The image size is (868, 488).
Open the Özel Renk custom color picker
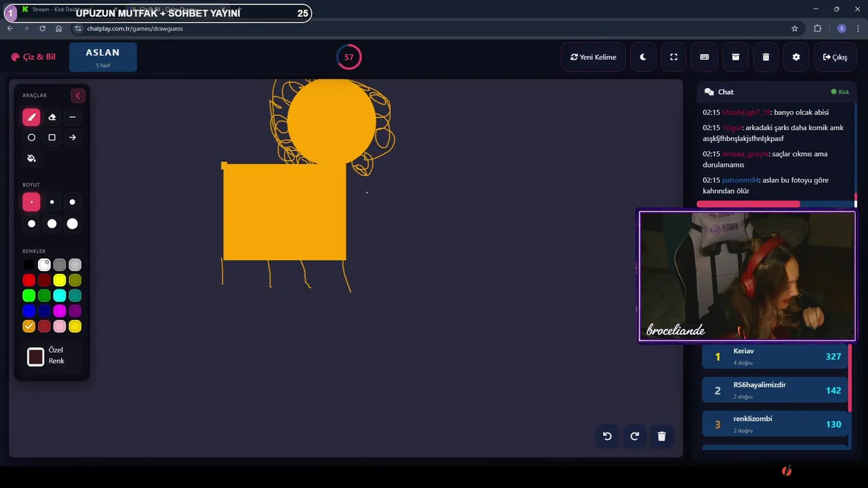(36, 357)
